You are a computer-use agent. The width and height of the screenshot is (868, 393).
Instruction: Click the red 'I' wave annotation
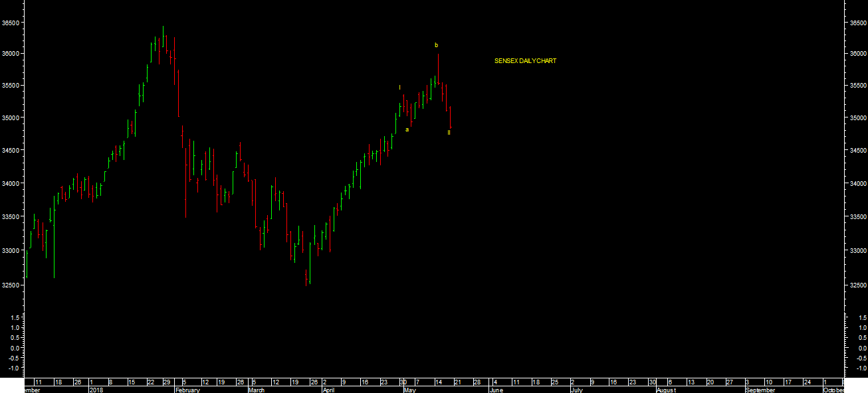399,87
